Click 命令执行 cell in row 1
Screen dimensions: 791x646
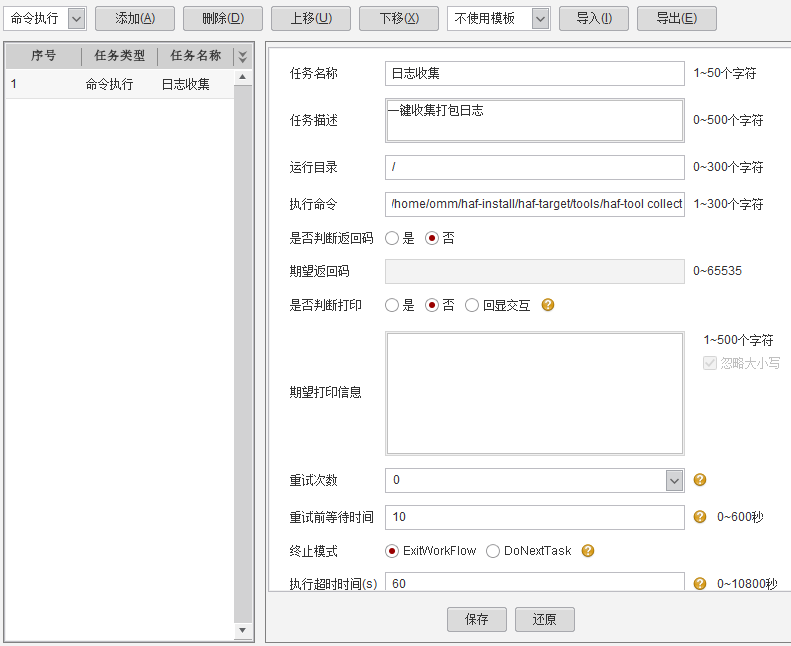[x=109, y=84]
